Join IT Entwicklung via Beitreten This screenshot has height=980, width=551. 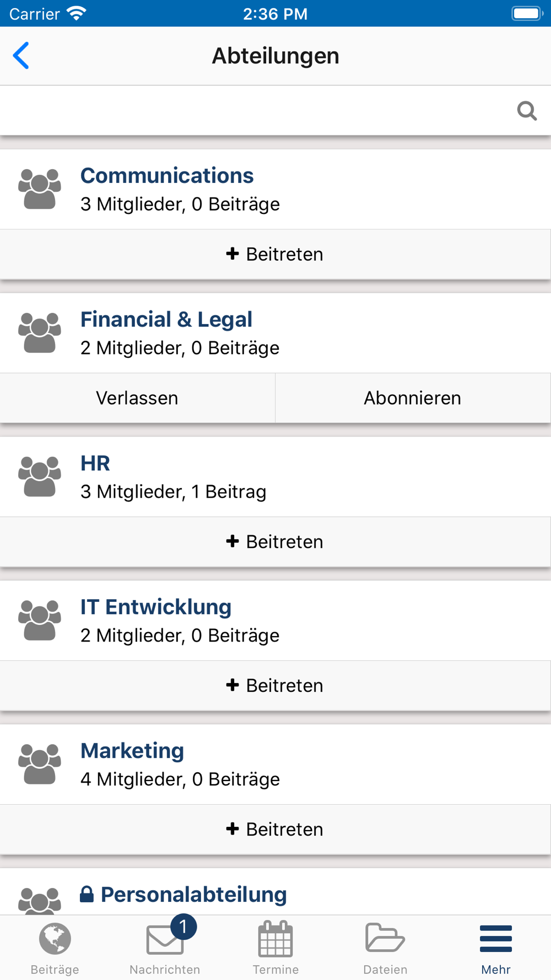click(275, 686)
